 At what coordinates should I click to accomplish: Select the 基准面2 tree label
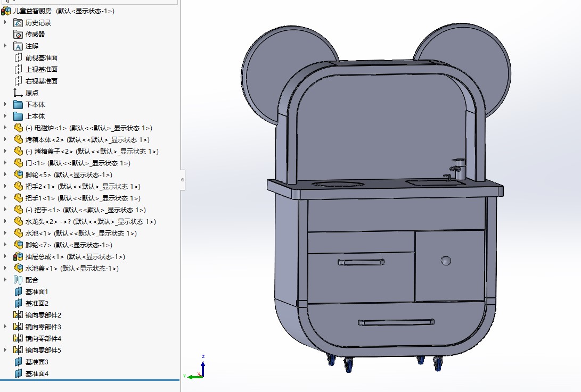(37, 304)
